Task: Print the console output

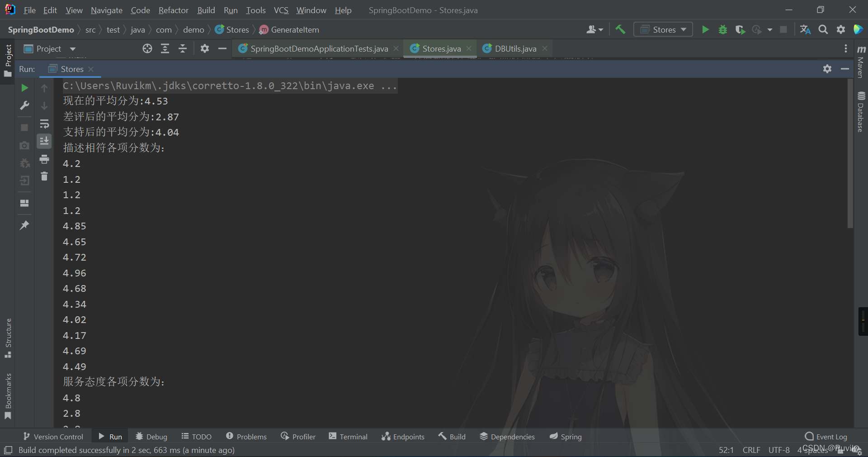Action: tap(44, 159)
